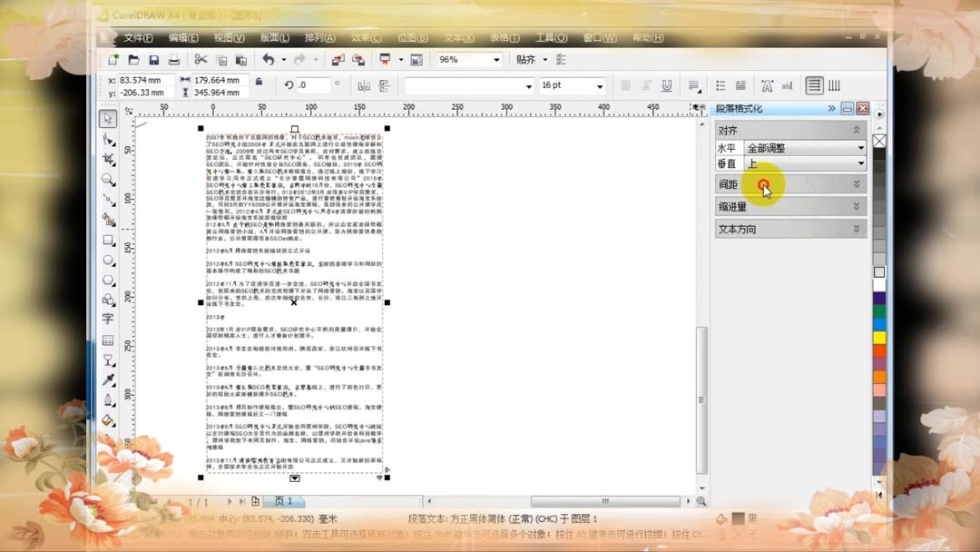Image resolution: width=980 pixels, height=552 pixels.
Task: Expand the 间距 section in the docker
Action: (857, 183)
